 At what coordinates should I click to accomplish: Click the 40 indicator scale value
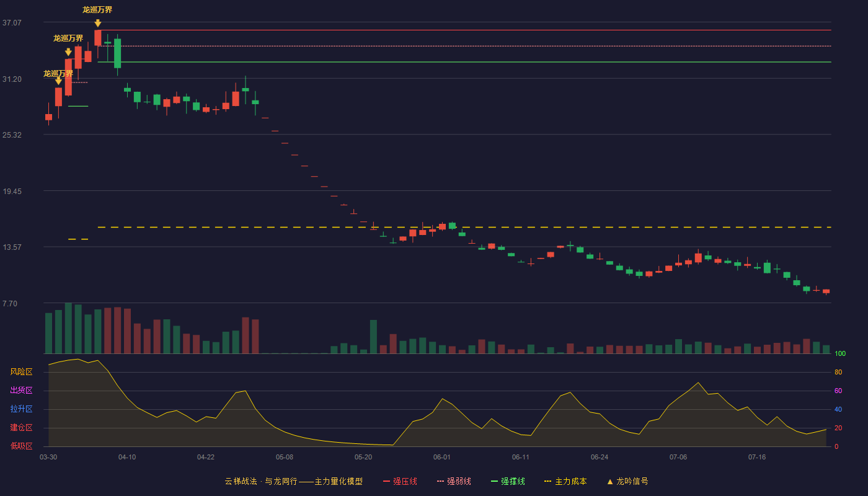pyautogui.click(x=838, y=409)
